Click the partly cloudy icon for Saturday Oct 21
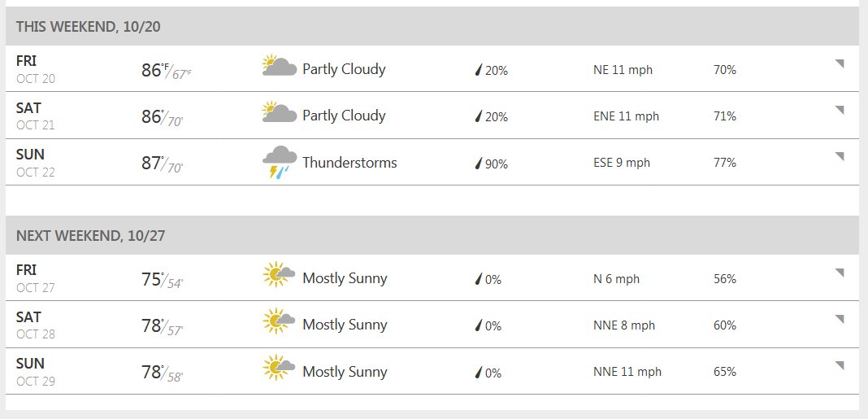Image resolution: width=868 pixels, height=419 pixels. (x=279, y=112)
